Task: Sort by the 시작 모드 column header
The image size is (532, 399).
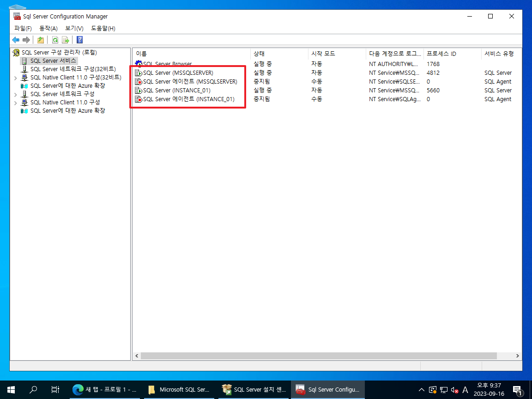Action: 337,54
